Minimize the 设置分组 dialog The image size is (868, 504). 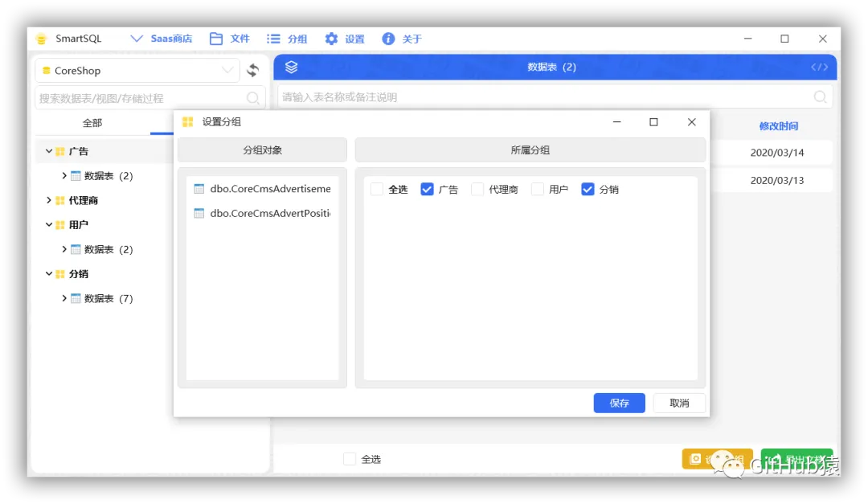(x=616, y=122)
